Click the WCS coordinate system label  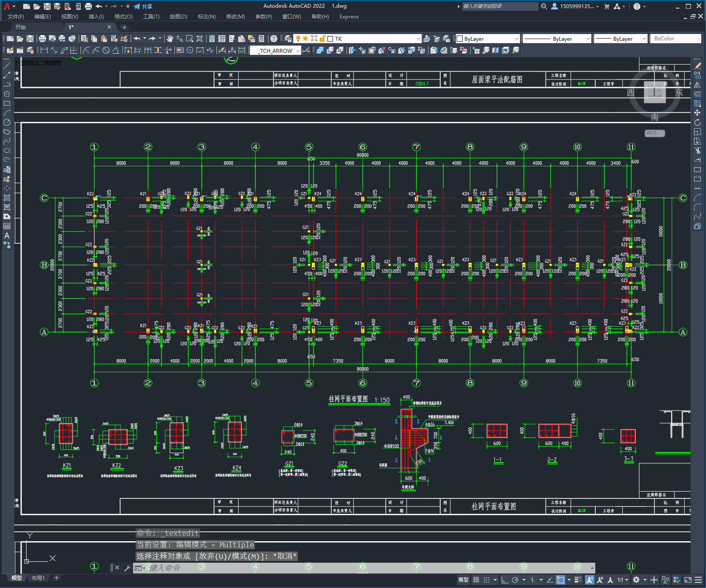[x=654, y=133]
